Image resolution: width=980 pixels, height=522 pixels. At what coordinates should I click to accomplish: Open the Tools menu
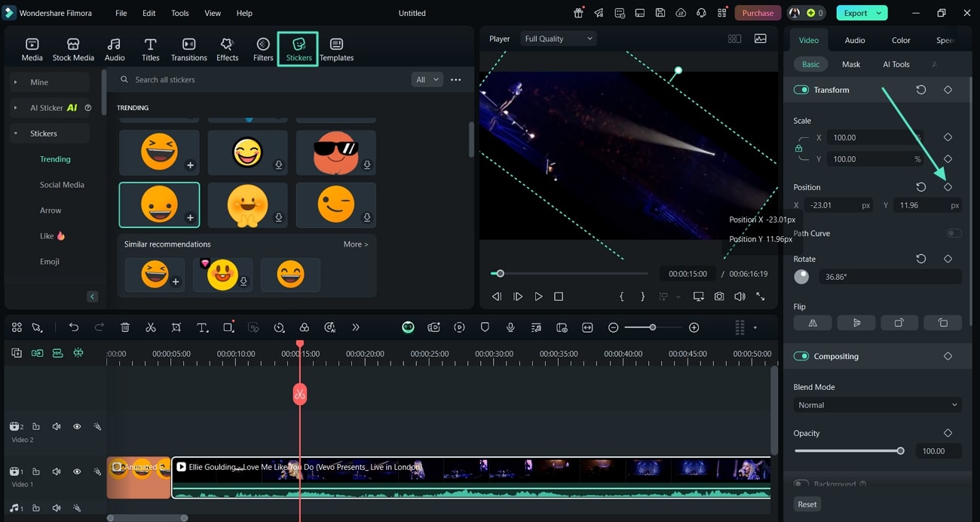[180, 13]
